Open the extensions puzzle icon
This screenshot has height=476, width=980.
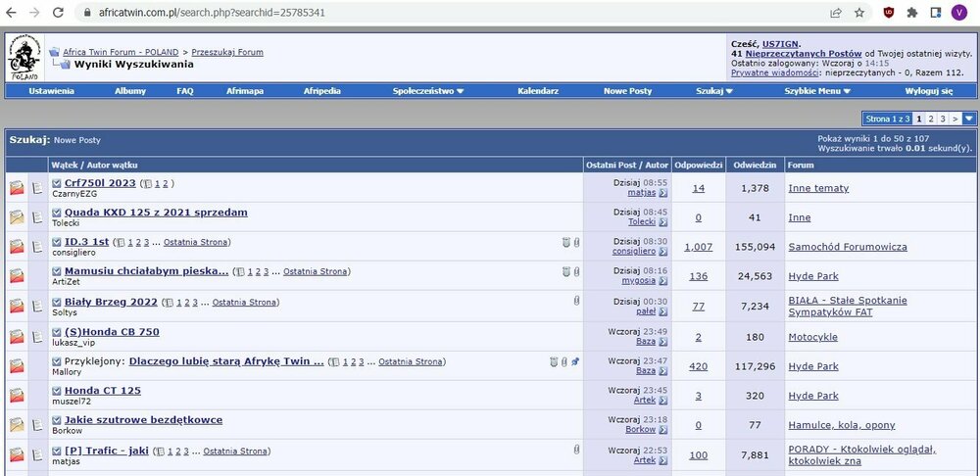(911, 13)
